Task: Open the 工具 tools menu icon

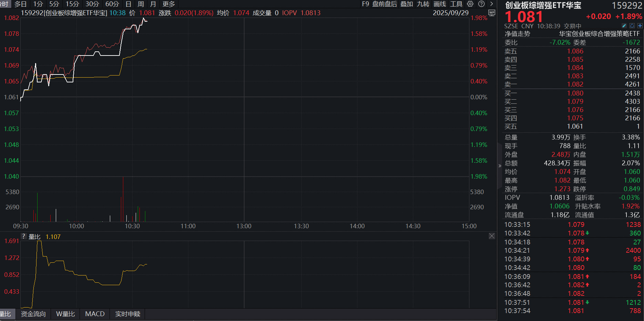Action: [x=457, y=4]
